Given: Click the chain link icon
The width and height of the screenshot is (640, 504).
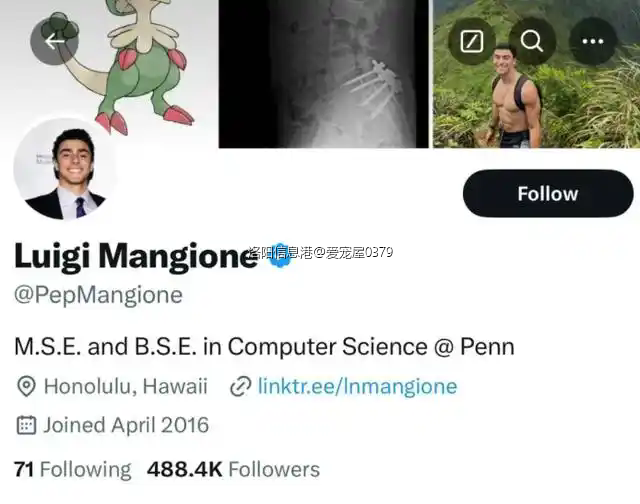Looking at the screenshot, I should (x=240, y=387).
